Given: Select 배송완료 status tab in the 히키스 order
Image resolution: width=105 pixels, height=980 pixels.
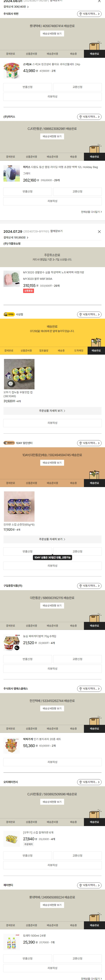Looking at the screenshot, I should (94, 157).
